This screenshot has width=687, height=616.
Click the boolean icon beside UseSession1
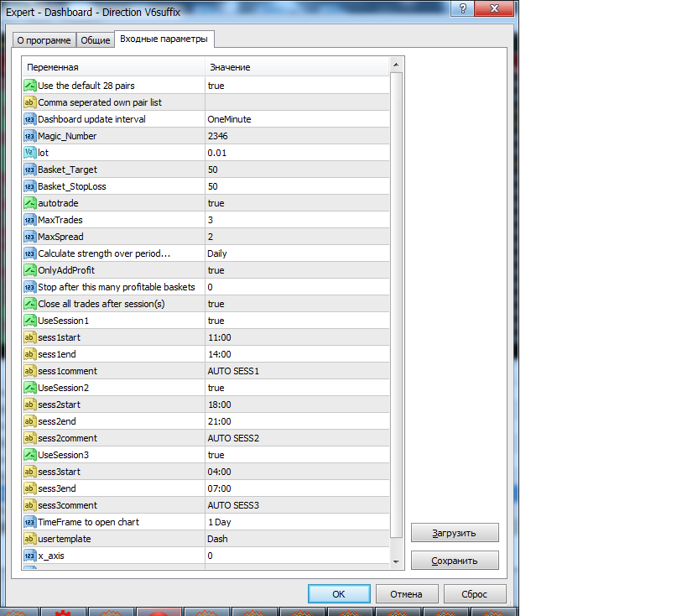pos(30,321)
